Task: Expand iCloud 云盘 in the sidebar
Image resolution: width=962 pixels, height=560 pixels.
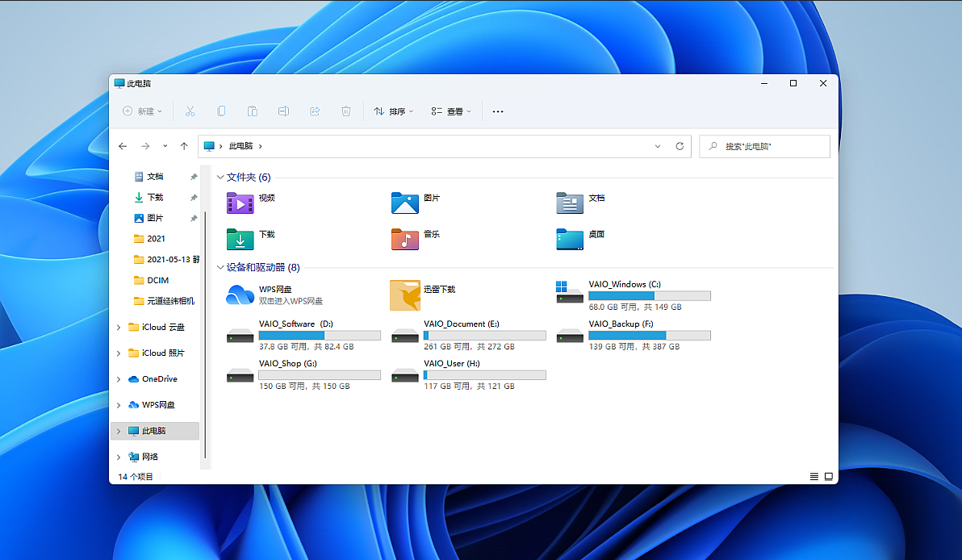Action: (119, 328)
